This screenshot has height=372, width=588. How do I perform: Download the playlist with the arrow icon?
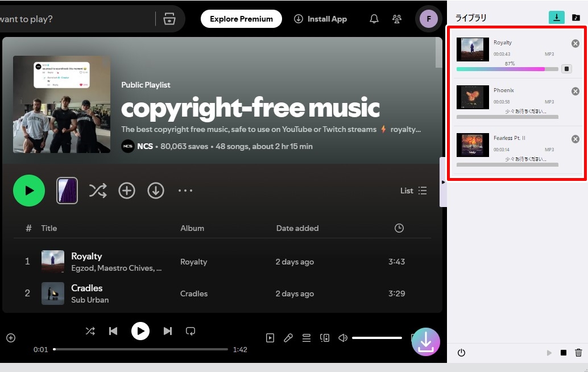[156, 191]
